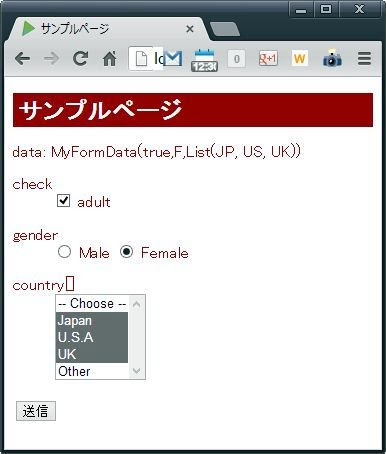This screenshot has height=454, width=386.
Task: Minimize the browser window
Action: click(301, 10)
